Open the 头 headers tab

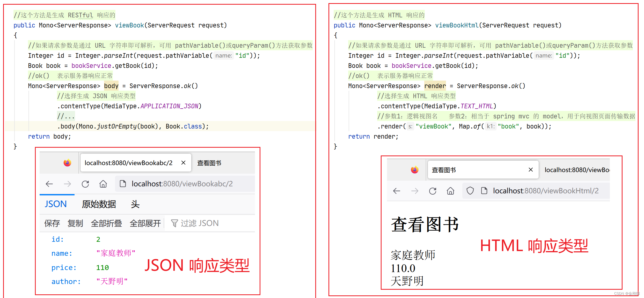[x=135, y=204]
